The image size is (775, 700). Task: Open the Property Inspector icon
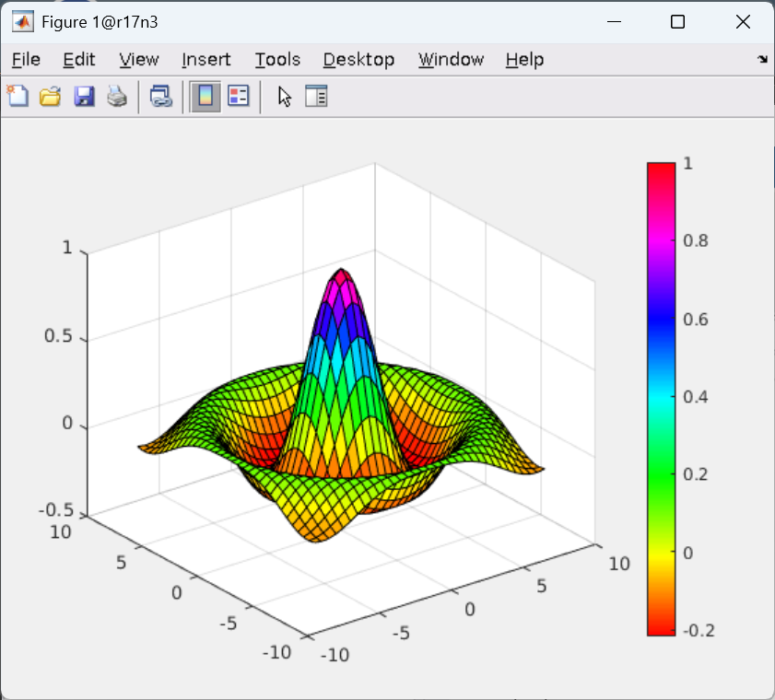point(316,96)
